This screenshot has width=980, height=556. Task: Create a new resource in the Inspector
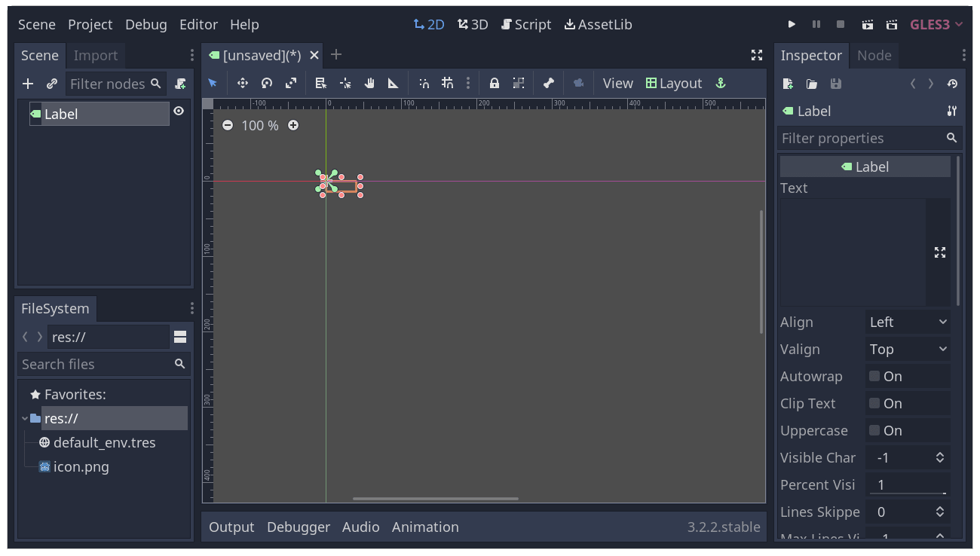[787, 84]
